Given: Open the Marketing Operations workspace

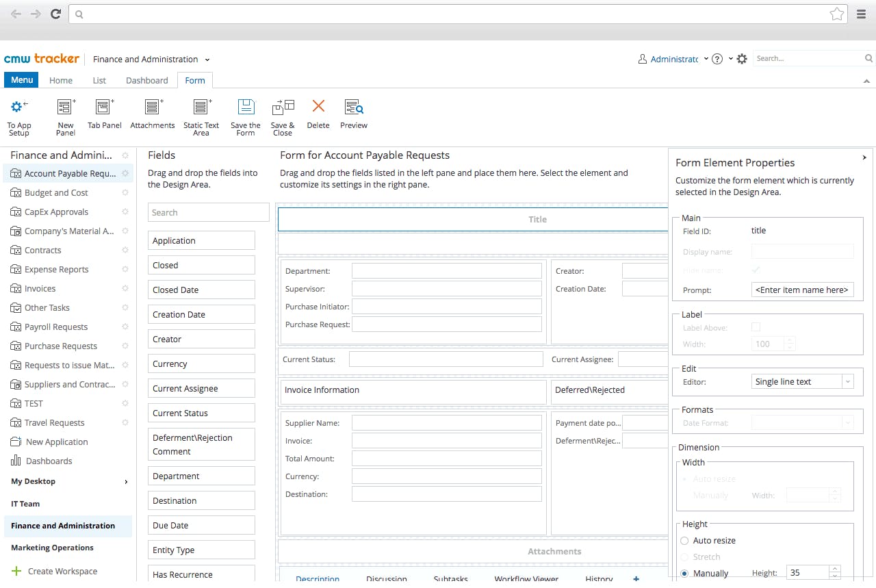Looking at the screenshot, I should point(52,548).
